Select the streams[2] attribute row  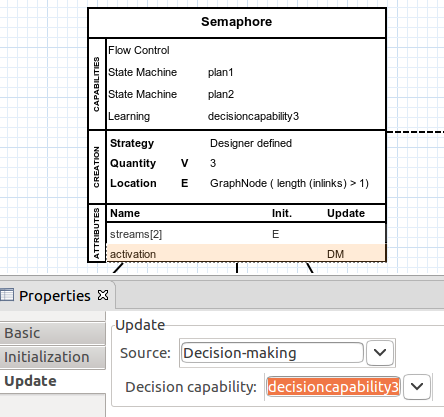coord(246,234)
